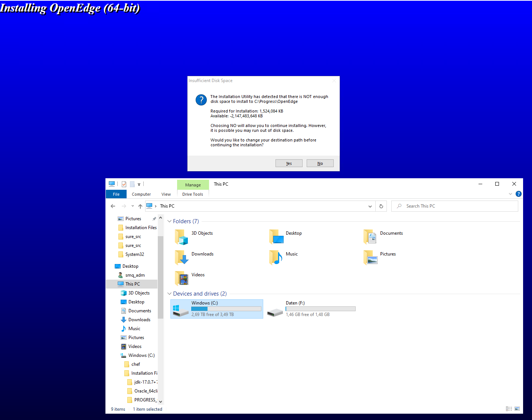The width and height of the screenshot is (532, 420).
Task: Open the File tab in Explorer
Action: pyautogui.click(x=116, y=194)
